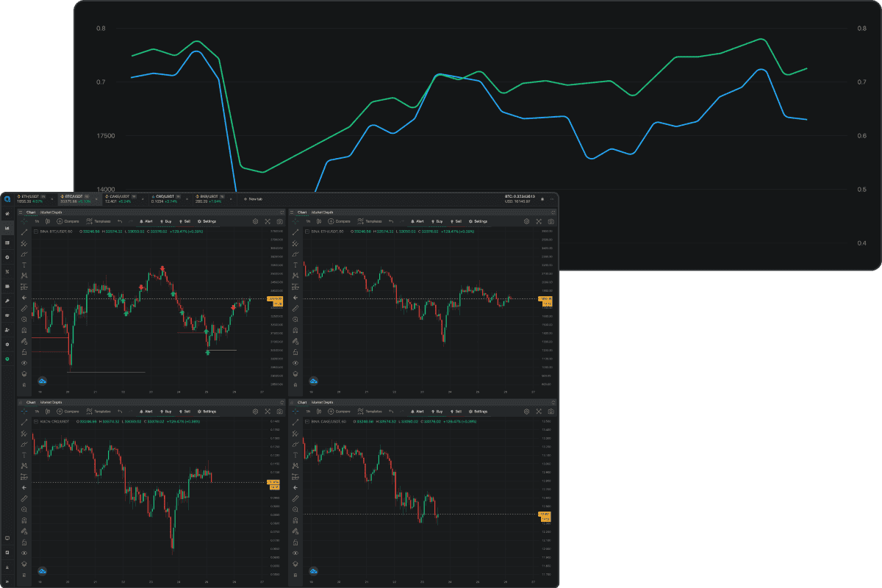
Task: Open Templates dropdown in ETH chart
Action: [369, 220]
